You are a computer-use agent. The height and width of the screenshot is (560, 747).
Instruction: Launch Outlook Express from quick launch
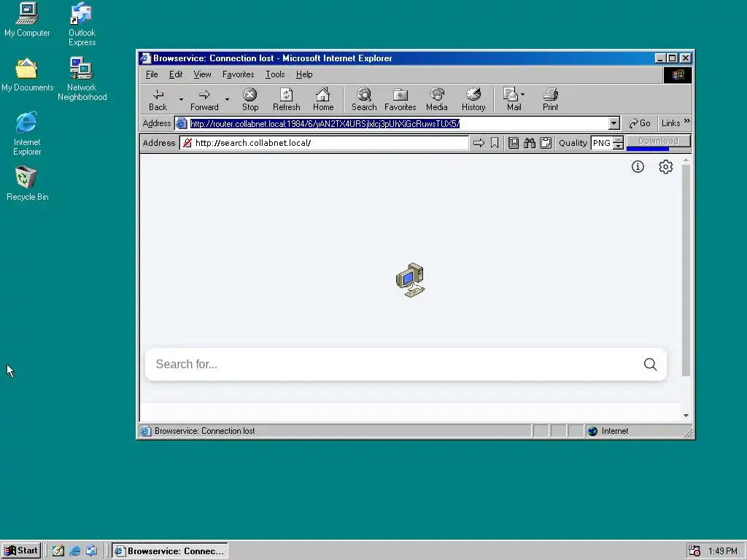click(x=91, y=551)
